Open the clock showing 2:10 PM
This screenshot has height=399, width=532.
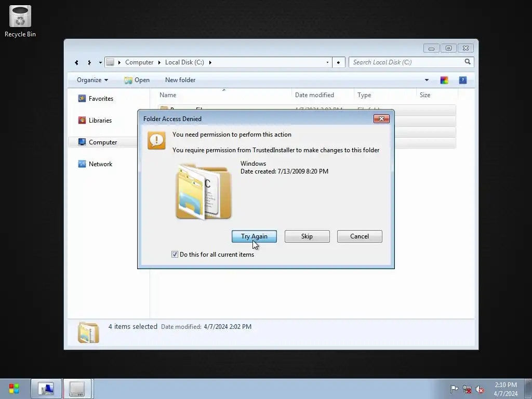506,389
